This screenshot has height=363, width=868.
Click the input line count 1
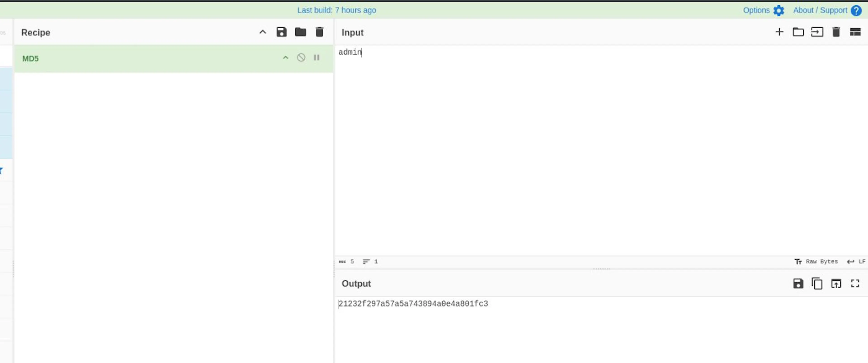pyautogui.click(x=370, y=261)
